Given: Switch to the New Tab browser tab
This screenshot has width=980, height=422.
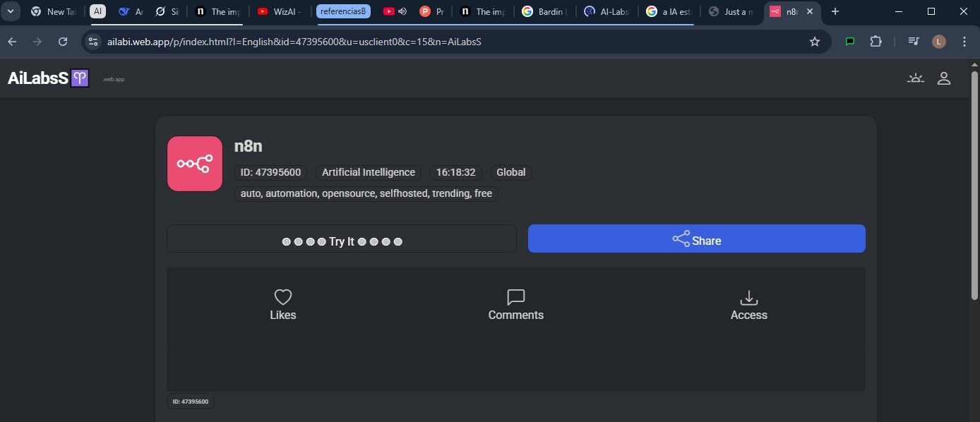Looking at the screenshot, I should [x=54, y=11].
